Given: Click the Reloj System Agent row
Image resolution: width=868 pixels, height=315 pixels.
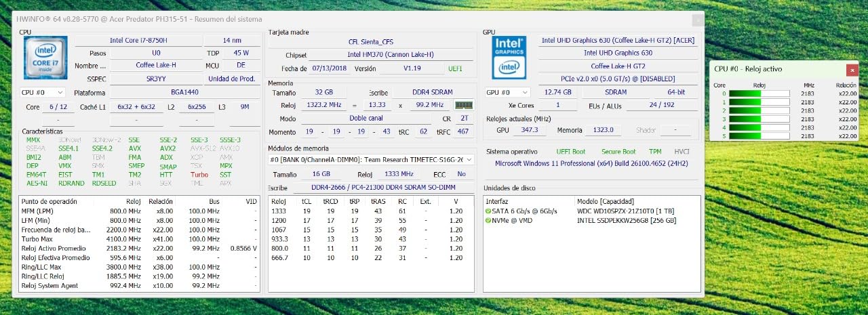Looking at the screenshot, I should pyautogui.click(x=139, y=285).
